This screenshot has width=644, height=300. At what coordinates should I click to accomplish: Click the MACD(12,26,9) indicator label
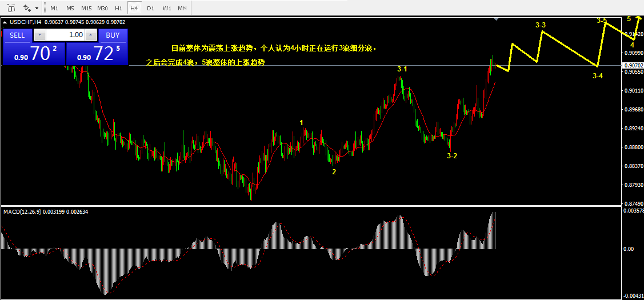tap(22, 211)
